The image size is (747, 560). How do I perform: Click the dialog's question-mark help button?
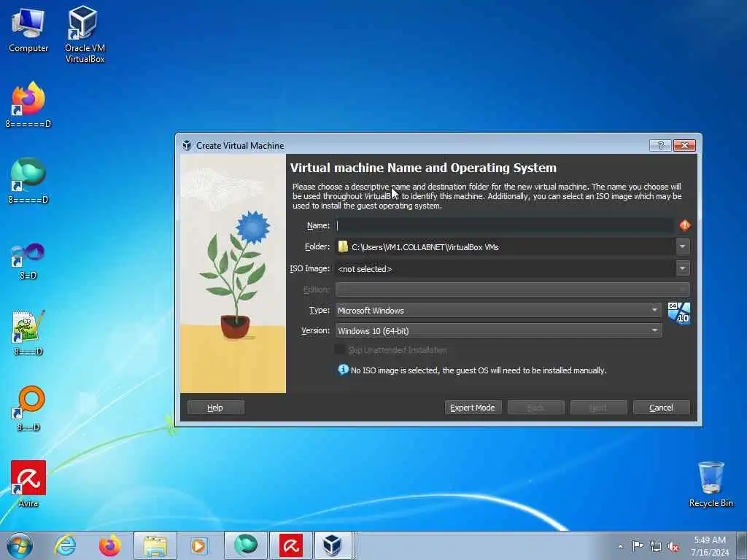tap(660, 145)
